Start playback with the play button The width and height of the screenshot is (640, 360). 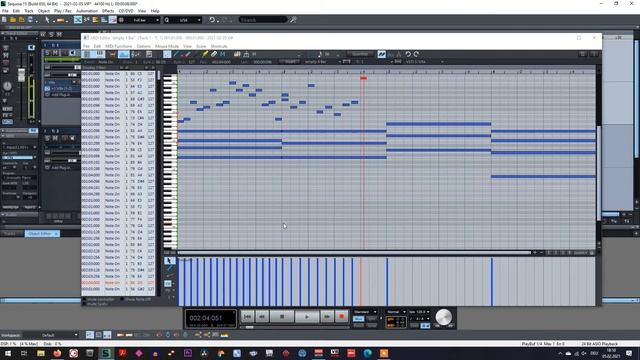tap(307, 316)
